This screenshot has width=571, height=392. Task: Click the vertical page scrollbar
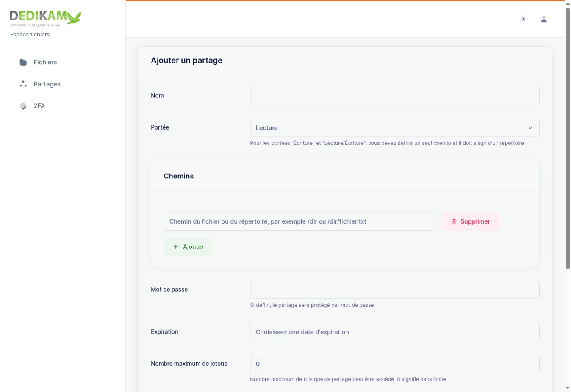coord(568,138)
